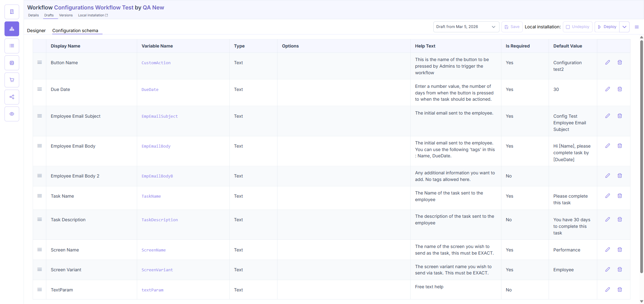This screenshot has height=304, width=644.
Task: Click the CustomAction variable name
Action: (156, 63)
